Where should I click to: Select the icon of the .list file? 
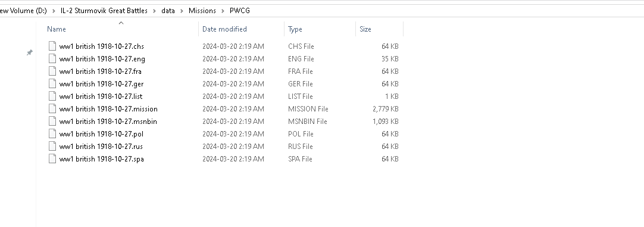pos(52,97)
